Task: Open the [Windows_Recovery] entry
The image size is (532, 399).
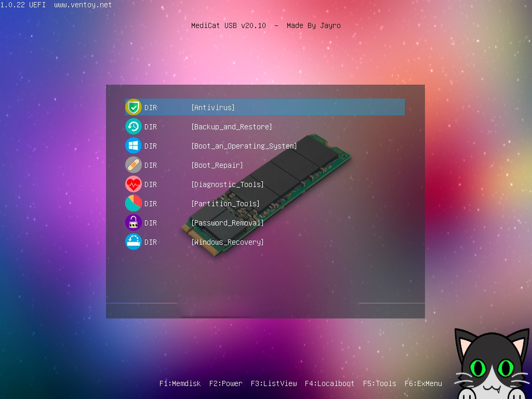Action: point(265,242)
